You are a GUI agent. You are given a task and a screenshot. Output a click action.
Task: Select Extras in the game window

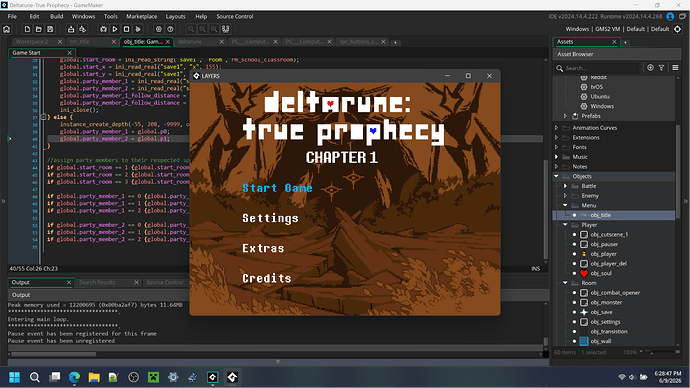tap(263, 249)
